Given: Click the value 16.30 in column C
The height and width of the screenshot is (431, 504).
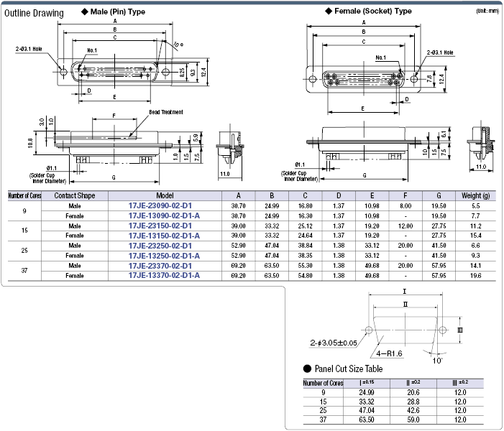Looking at the screenshot, I should tap(305, 215).
